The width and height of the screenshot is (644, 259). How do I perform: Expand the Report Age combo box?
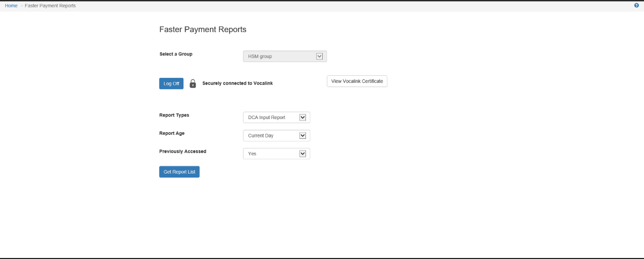[x=271, y=136]
